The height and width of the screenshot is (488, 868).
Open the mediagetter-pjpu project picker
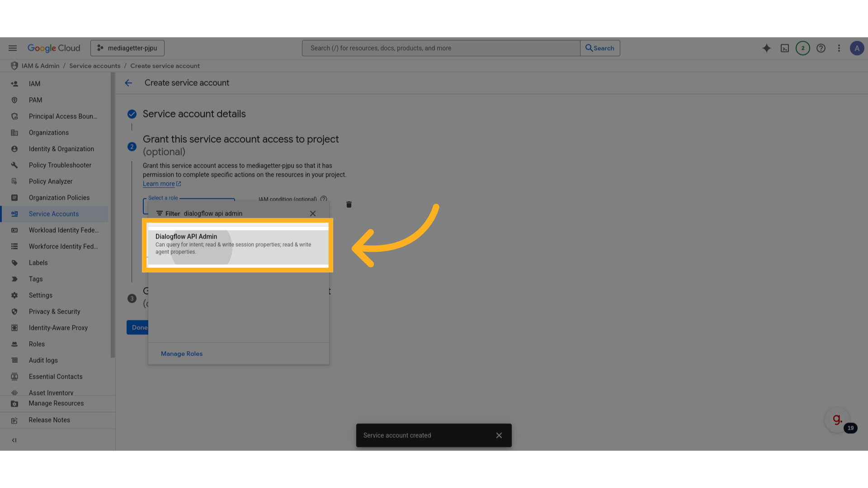tap(127, 48)
